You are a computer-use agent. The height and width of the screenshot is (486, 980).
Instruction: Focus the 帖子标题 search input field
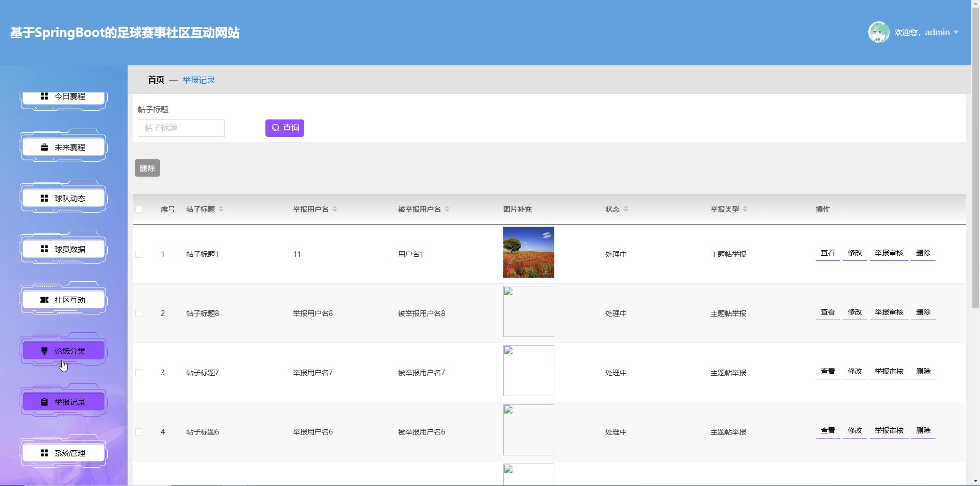pyautogui.click(x=181, y=128)
